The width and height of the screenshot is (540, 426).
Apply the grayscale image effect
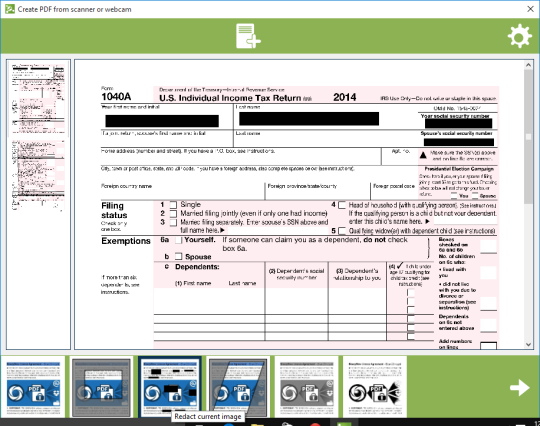(x=306, y=387)
